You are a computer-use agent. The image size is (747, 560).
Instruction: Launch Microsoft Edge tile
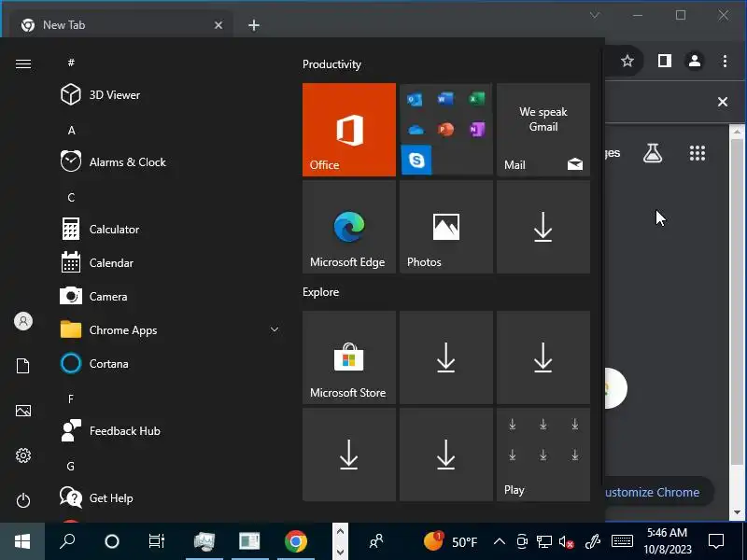348,227
